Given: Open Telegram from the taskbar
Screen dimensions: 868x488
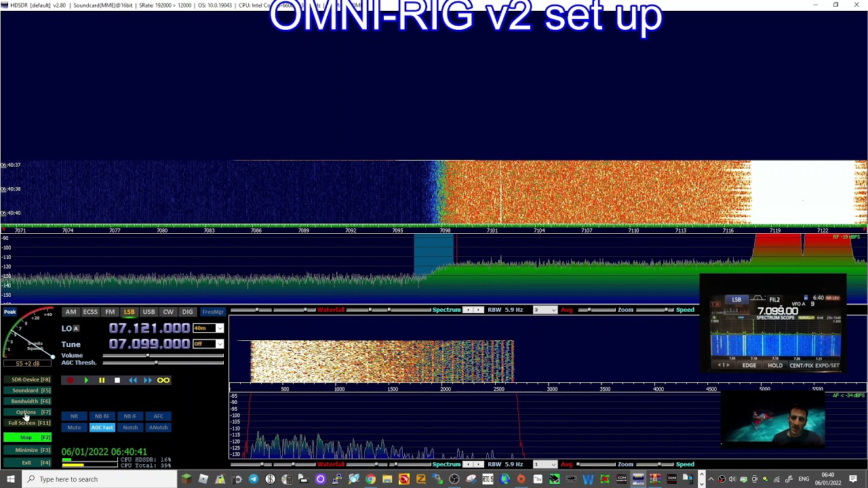Looking at the screenshot, I should (254, 479).
